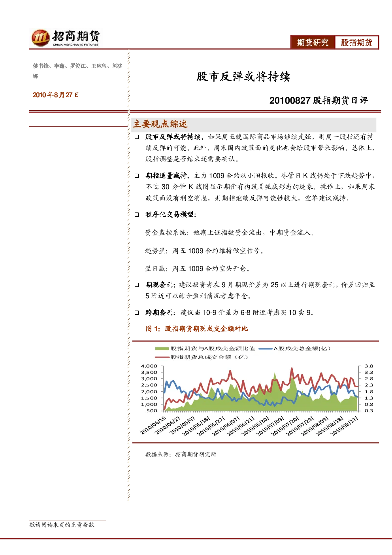Click the 招商期货 company logo

click(x=66, y=38)
